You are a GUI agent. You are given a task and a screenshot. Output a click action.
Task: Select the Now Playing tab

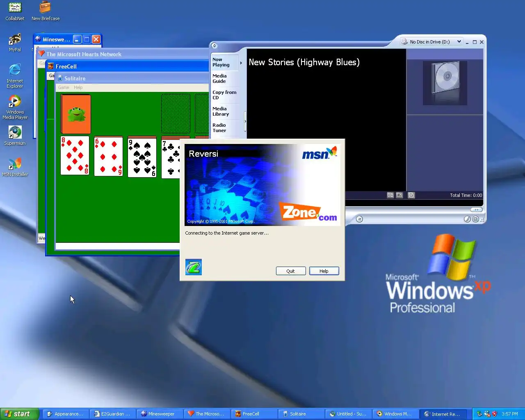[225, 62]
